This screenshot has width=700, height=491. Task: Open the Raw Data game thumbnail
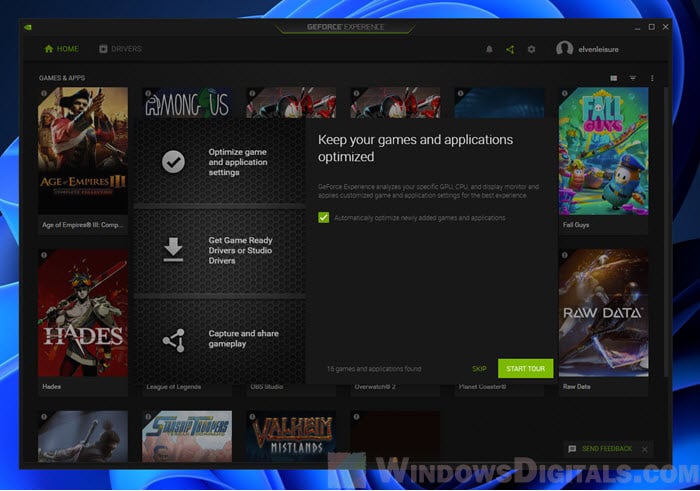point(604,313)
